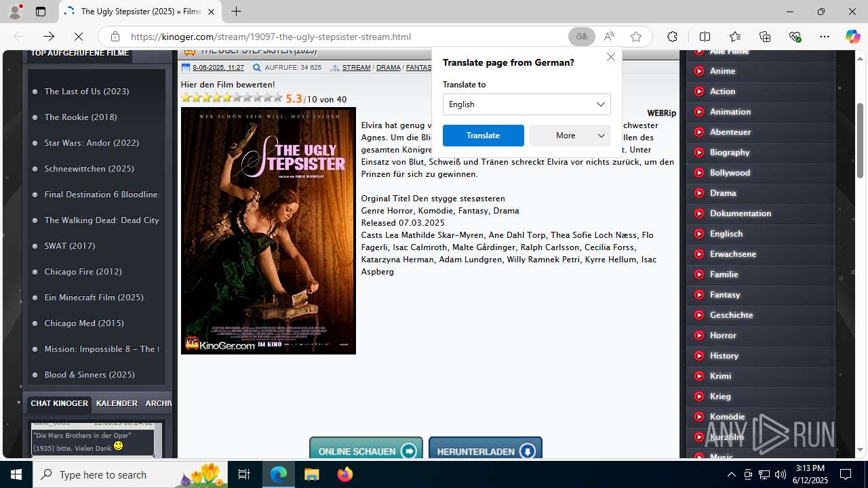This screenshot has height=488, width=868.
Task: Open Read aloud icon in address bar
Action: coord(609,37)
